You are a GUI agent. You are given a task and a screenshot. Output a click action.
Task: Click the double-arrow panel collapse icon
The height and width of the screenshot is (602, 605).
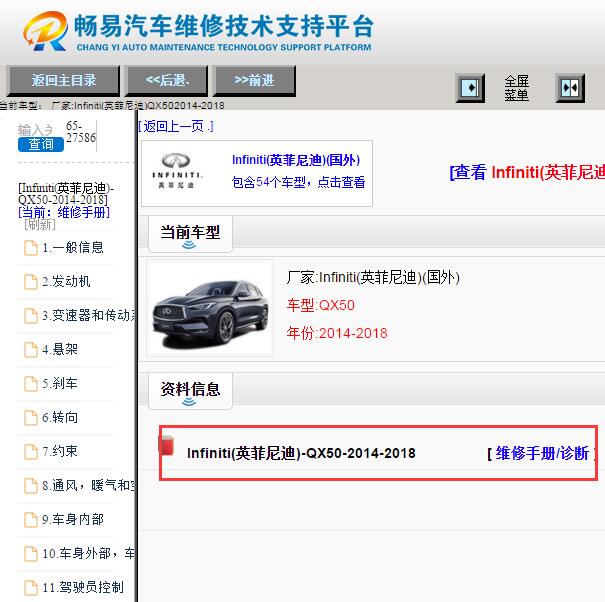pyautogui.click(x=570, y=88)
